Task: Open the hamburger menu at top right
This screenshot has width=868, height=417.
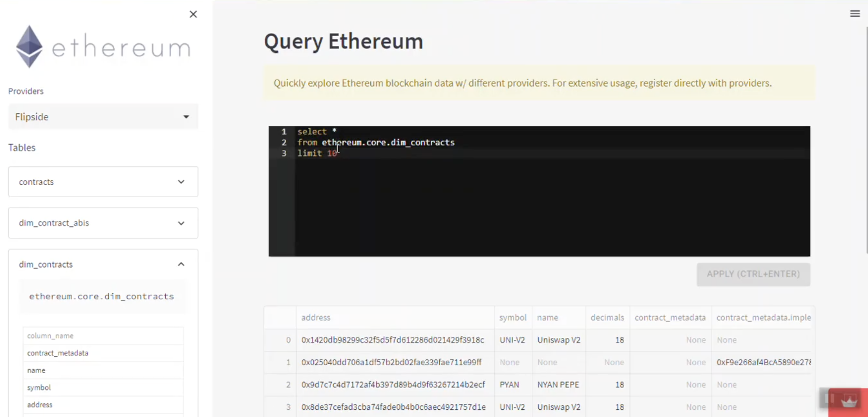Action: (x=855, y=14)
